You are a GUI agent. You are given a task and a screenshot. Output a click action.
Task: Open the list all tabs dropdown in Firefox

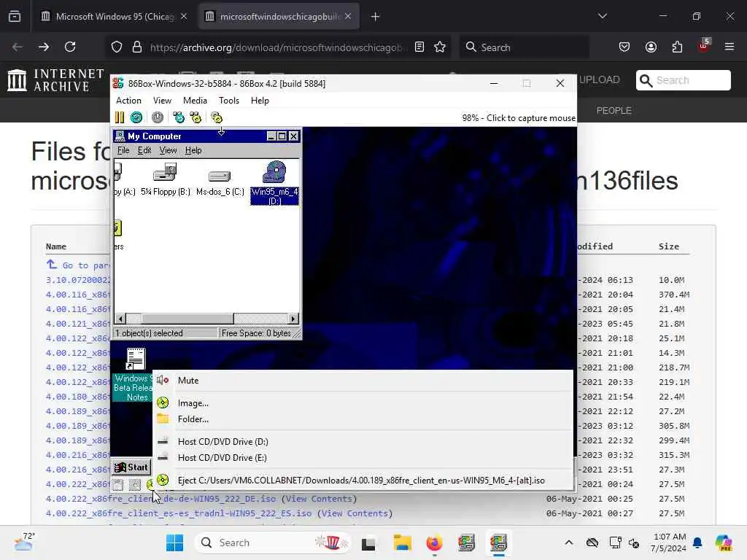tap(603, 16)
